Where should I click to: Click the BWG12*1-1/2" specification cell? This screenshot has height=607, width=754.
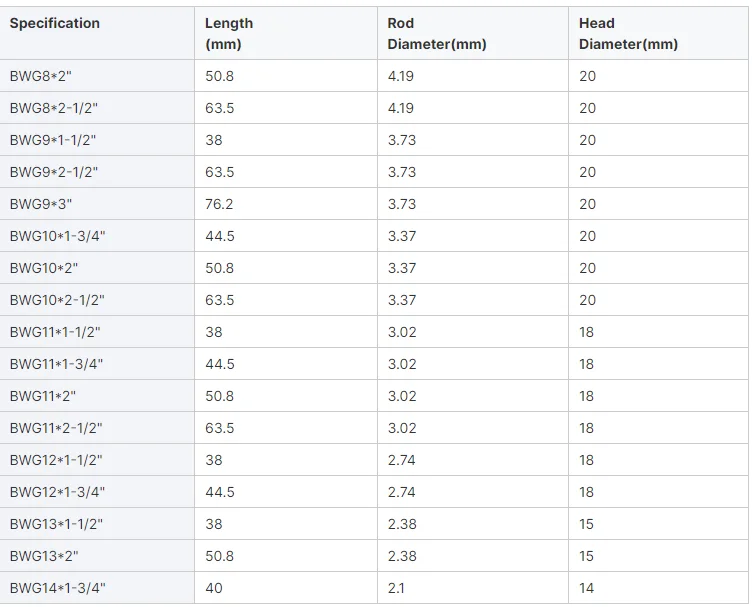[56, 460]
